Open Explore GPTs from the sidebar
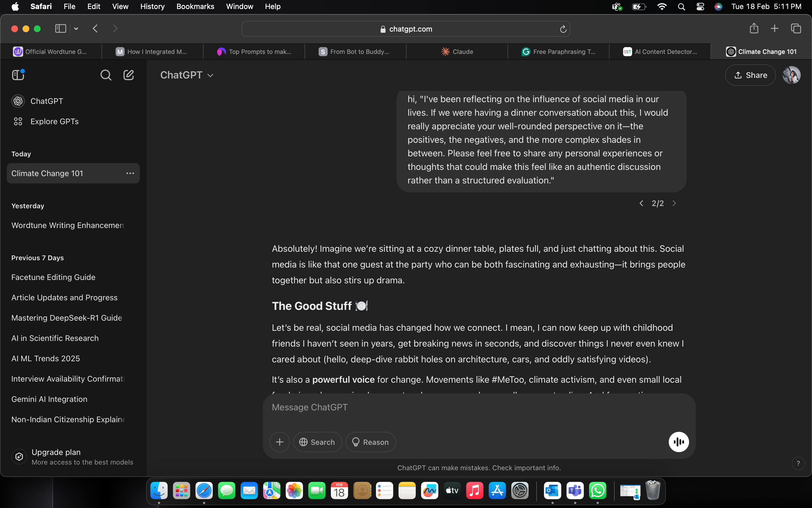Image resolution: width=812 pixels, height=508 pixels. click(x=73, y=121)
